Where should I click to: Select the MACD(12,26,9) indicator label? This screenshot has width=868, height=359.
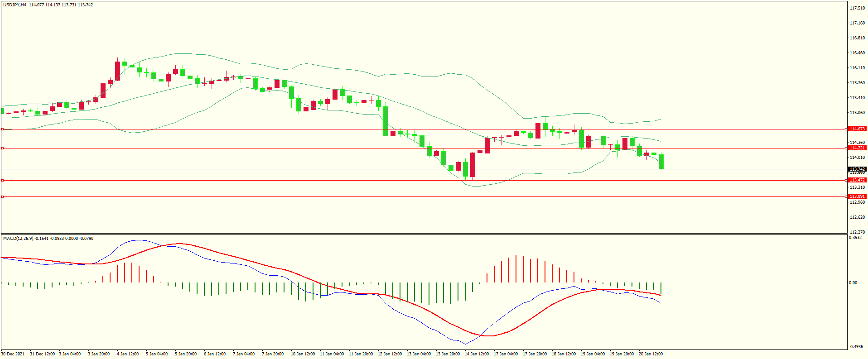tap(18, 239)
